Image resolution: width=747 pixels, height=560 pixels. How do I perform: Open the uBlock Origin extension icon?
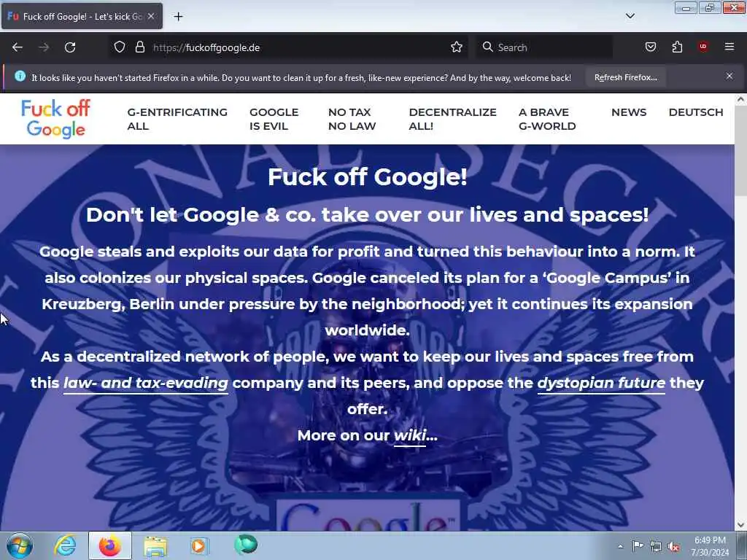coord(703,47)
